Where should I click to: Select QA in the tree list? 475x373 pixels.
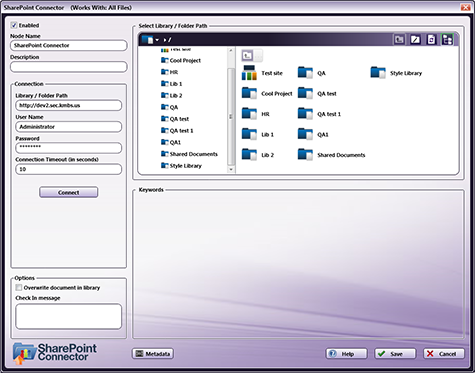(170, 107)
